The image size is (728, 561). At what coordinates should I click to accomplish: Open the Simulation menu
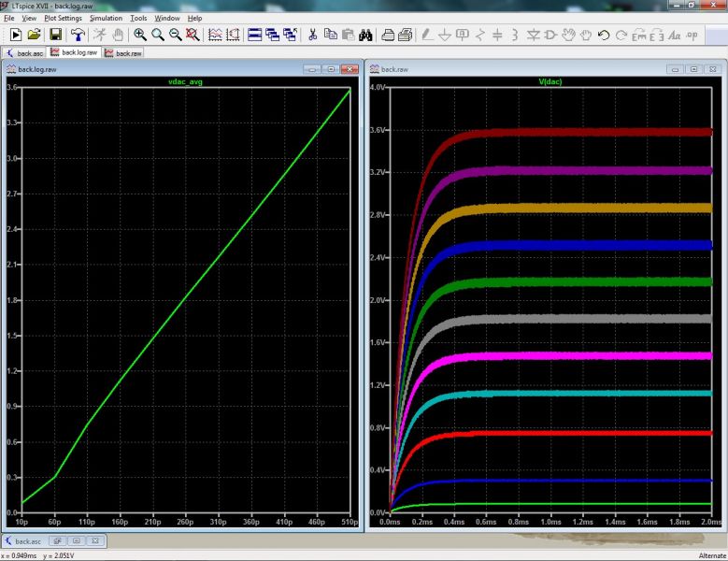pos(106,18)
